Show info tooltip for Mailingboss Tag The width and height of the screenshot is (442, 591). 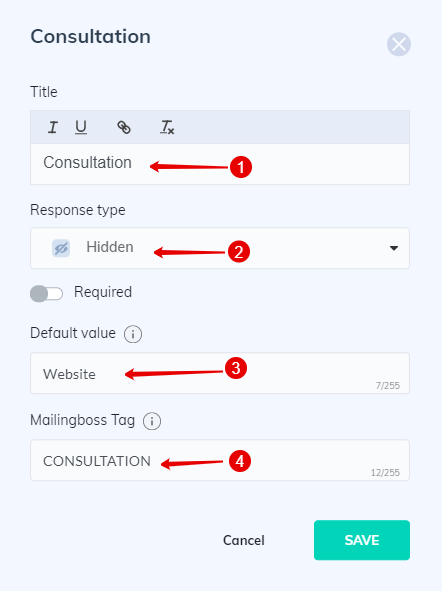click(152, 421)
